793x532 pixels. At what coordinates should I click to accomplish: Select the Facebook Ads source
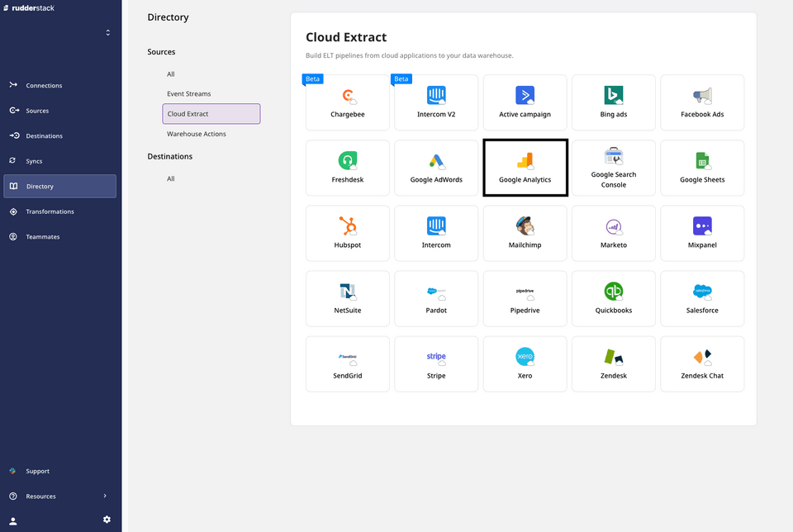[x=702, y=102]
